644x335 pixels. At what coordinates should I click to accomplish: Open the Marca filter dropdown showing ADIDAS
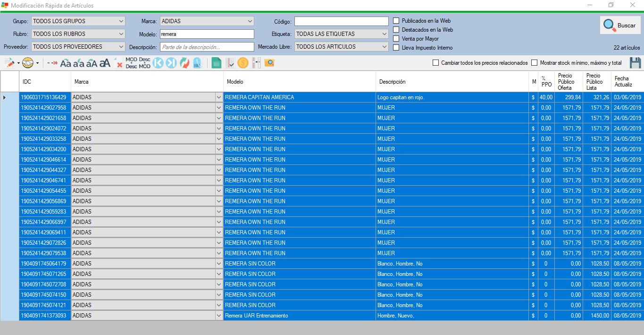(207, 21)
